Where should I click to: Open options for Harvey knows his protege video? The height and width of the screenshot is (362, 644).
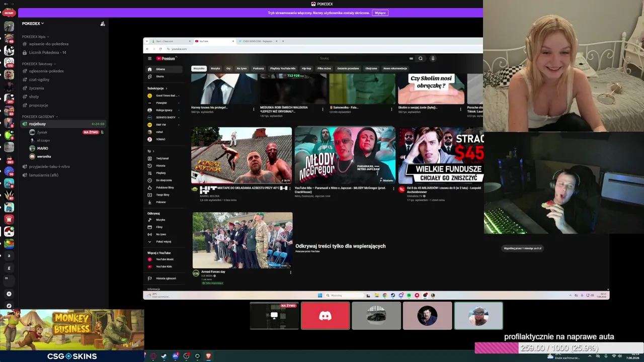(254, 109)
